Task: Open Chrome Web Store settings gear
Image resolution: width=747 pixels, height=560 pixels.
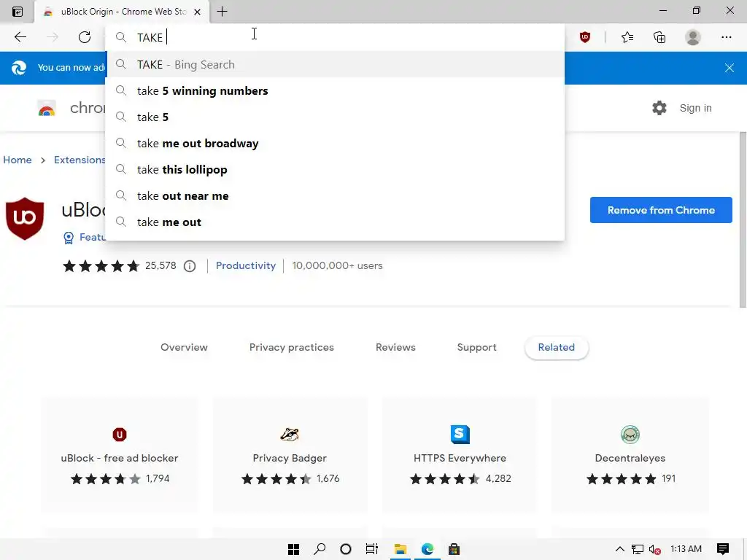Action: (x=659, y=108)
